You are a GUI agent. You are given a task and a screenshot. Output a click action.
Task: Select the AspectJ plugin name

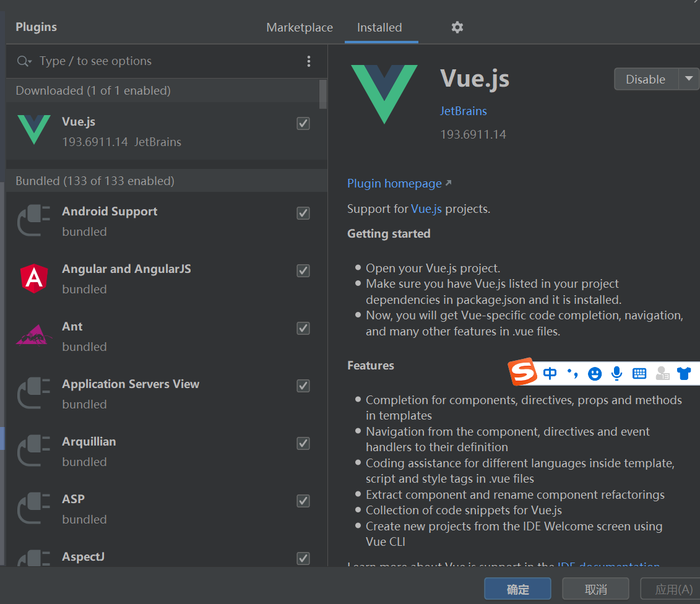83,557
